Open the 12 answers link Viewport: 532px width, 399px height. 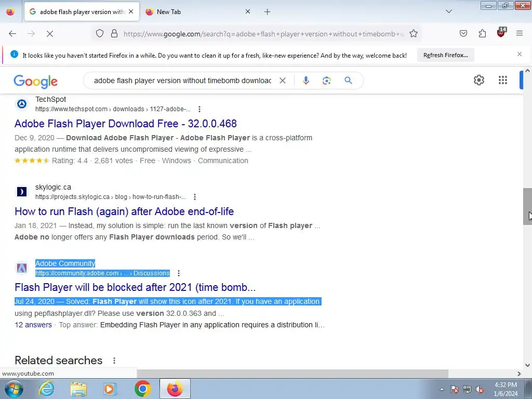(x=33, y=325)
